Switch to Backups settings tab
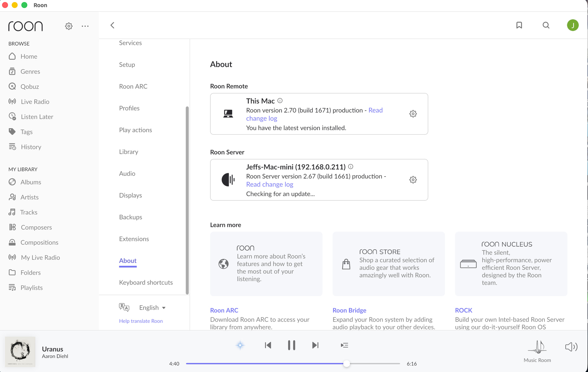Viewport: 588px width, 372px height. (131, 217)
